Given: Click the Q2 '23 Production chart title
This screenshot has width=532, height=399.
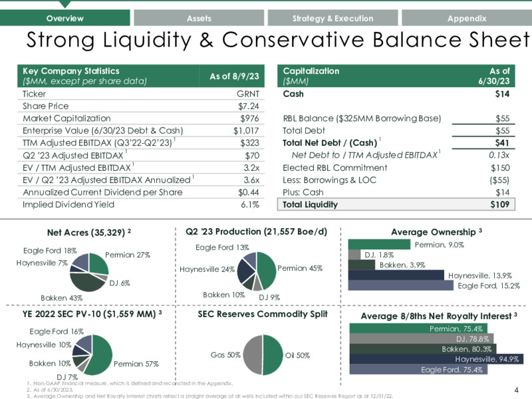Looking at the screenshot, I should (x=256, y=231).
